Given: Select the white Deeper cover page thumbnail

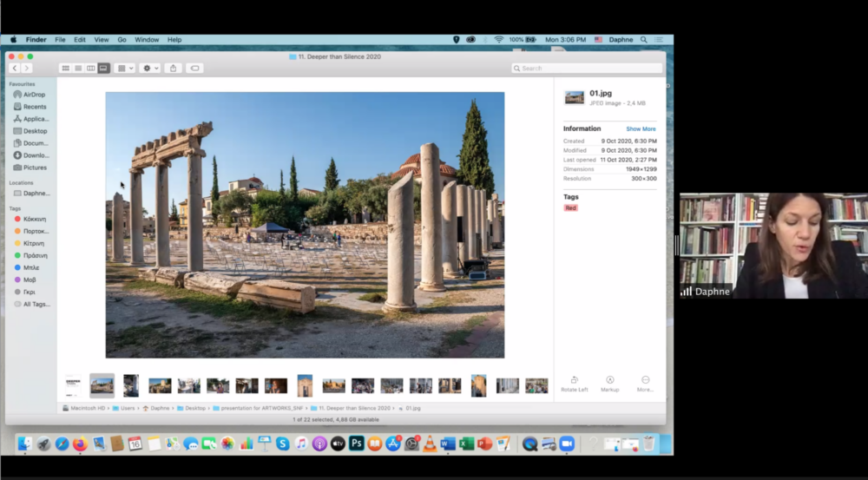Looking at the screenshot, I should click(x=74, y=386).
